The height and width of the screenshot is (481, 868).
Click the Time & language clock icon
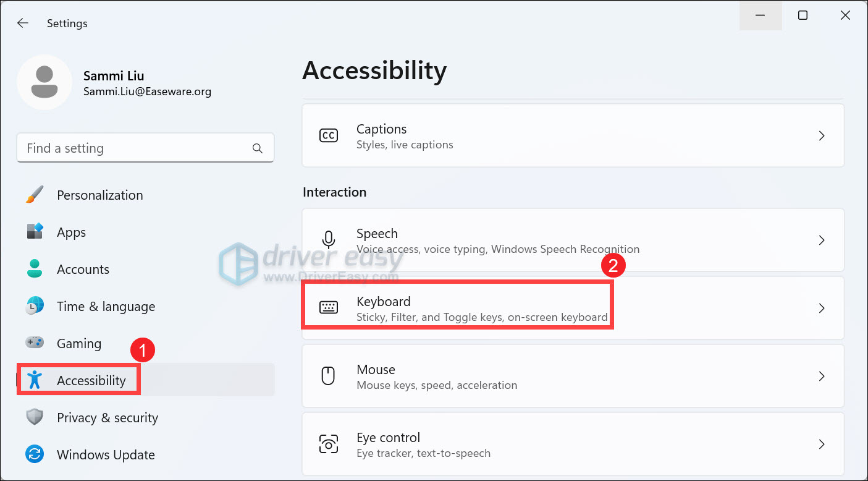coord(35,305)
